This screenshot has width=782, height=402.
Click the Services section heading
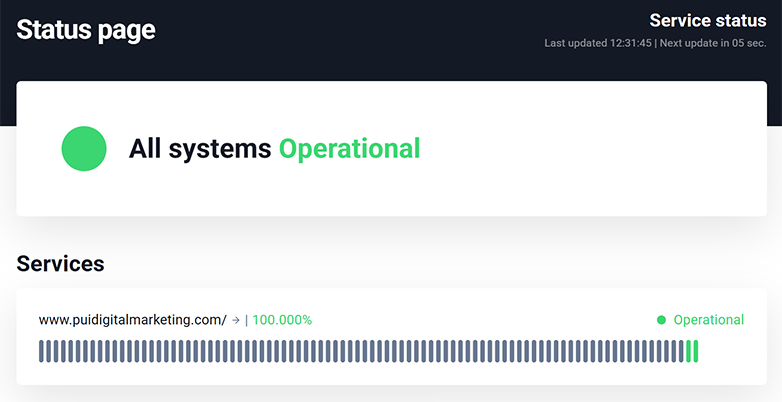click(60, 264)
